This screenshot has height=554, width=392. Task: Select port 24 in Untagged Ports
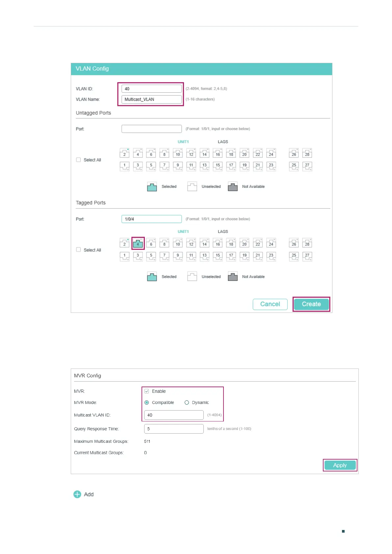[x=271, y=153]
